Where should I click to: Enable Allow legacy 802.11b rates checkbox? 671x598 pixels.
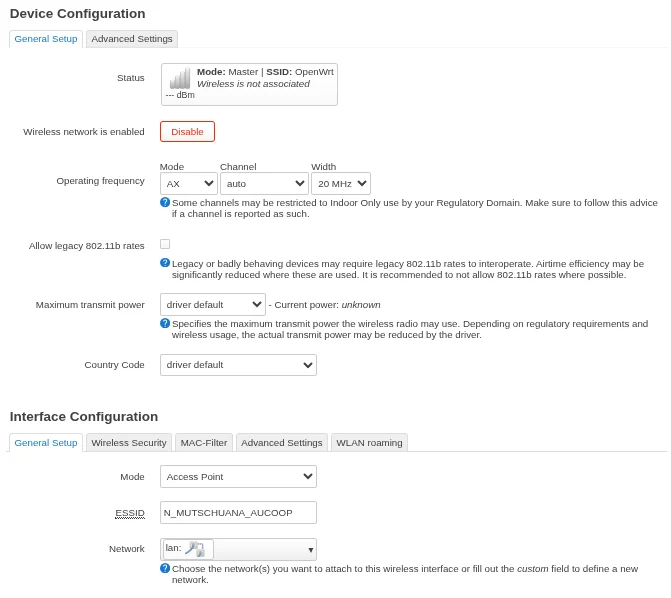(x=165, y=244)
